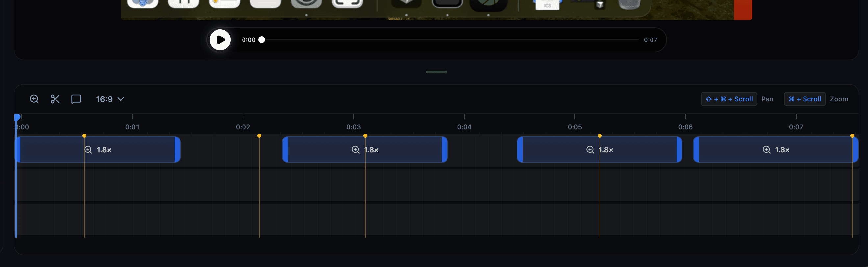
Task: Select the scissors trim tool
Action: pyautogui.click(x=55, y=99)
